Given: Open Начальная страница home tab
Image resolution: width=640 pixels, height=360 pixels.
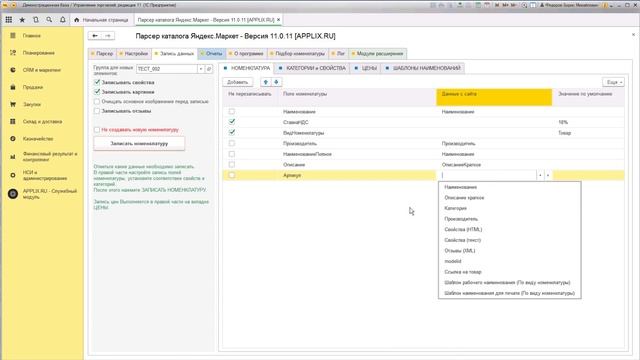Looking at the screenshot, I should (x=101, y=20).
